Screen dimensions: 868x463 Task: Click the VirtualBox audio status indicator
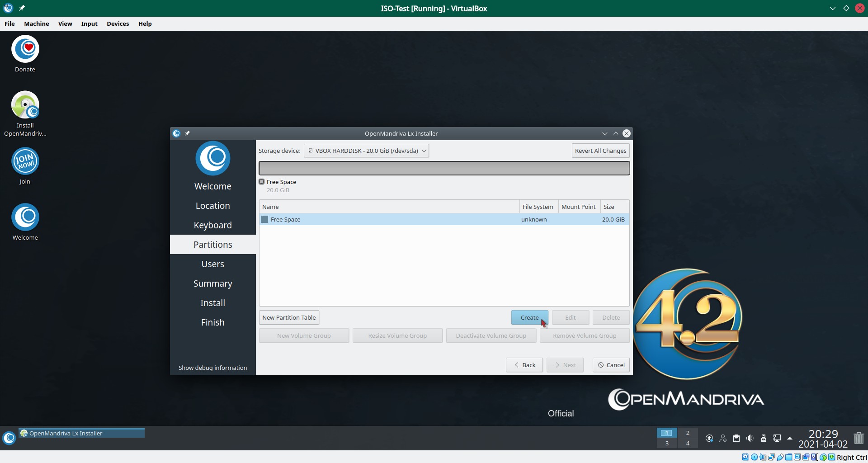click(763, 457)
